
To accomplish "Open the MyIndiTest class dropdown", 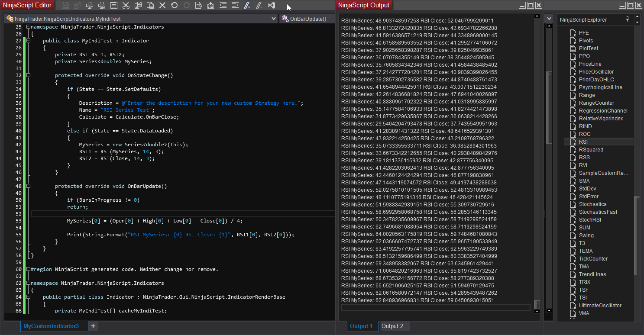I will pyautogui.click(x=273, y=19).
